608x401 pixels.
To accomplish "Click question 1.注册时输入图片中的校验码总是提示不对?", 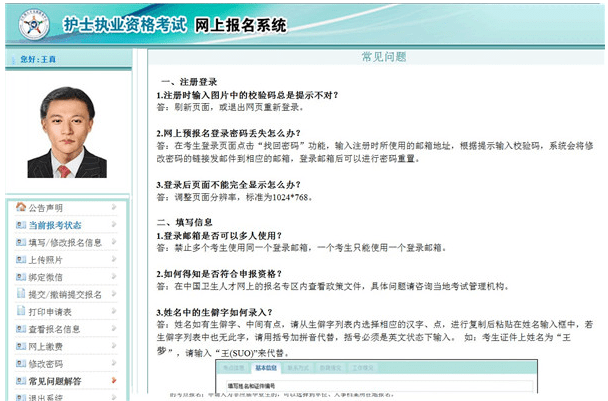I will (247, 95).
